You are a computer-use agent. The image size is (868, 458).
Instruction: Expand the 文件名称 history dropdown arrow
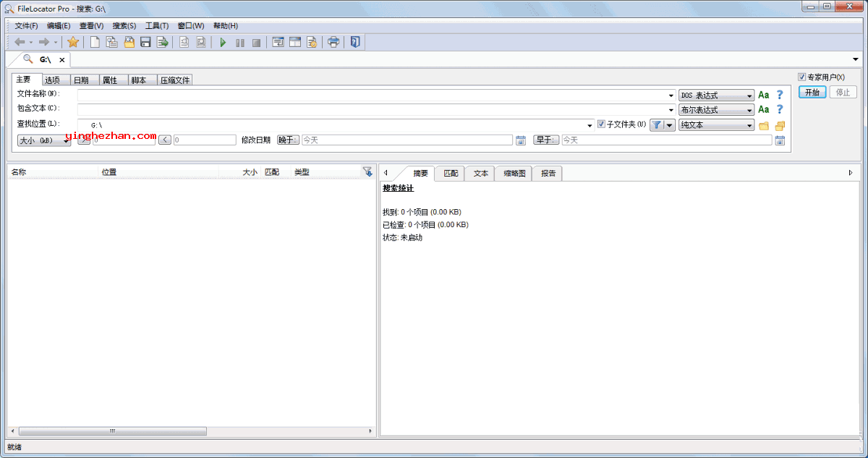[671, 96]
